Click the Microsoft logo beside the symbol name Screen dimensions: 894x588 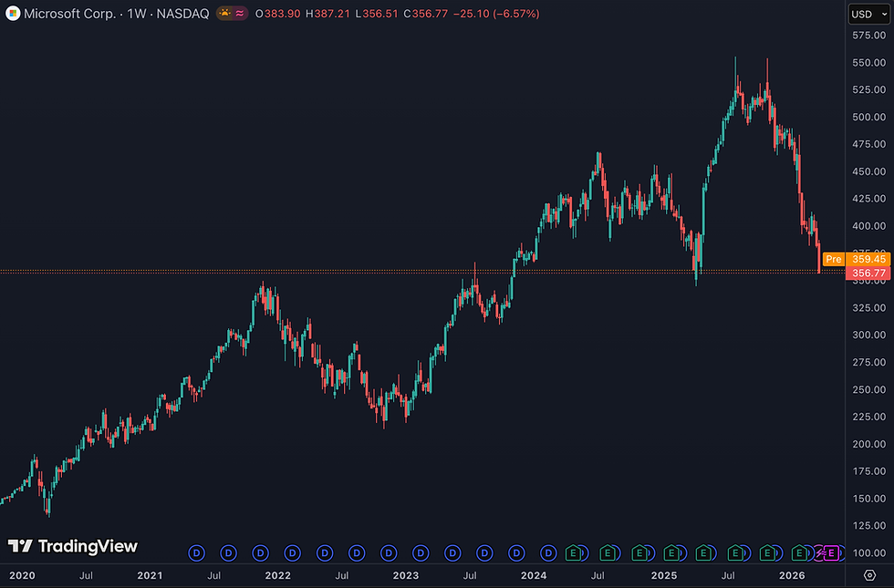tap(13, 13)
